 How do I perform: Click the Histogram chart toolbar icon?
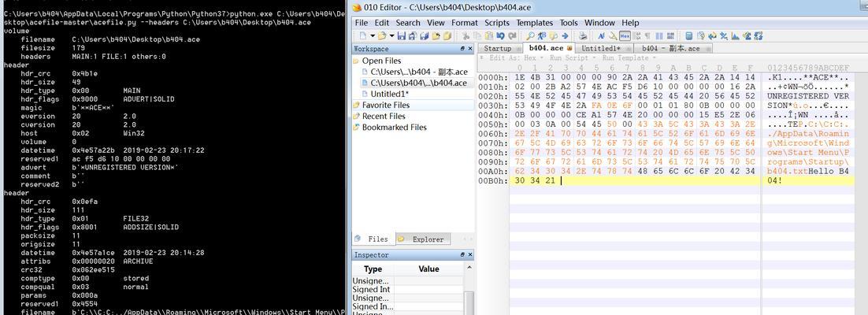coord(735,36)
